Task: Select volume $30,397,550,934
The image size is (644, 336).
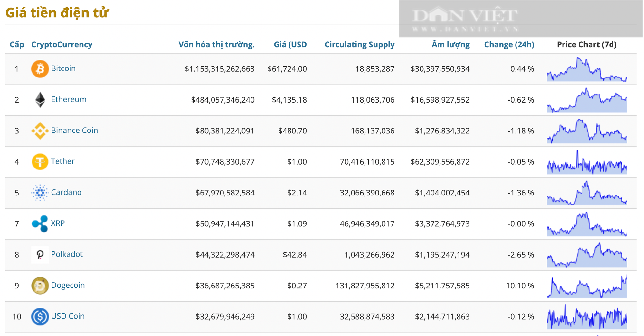Action: pos(440,69)
